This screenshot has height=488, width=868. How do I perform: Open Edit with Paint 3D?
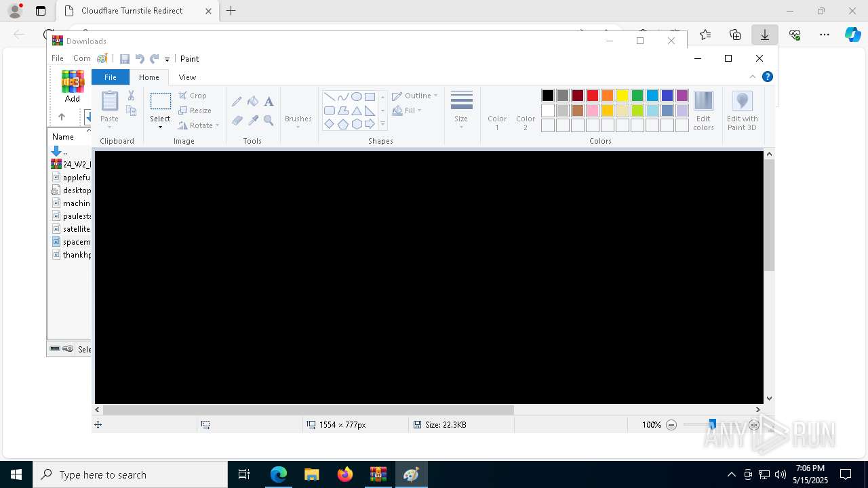pyautogui.click(x=743, y=110)
